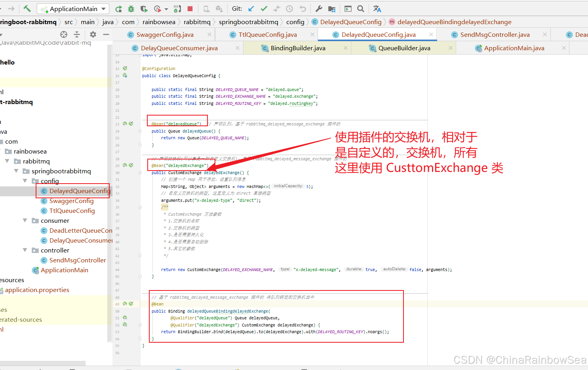Click 'springbootrabbitmq' breadcrumb segment

tap(248, 22)
